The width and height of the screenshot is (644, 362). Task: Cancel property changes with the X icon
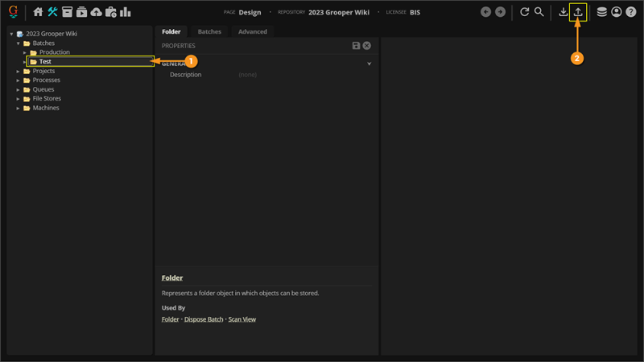click(x=367, y=46)
